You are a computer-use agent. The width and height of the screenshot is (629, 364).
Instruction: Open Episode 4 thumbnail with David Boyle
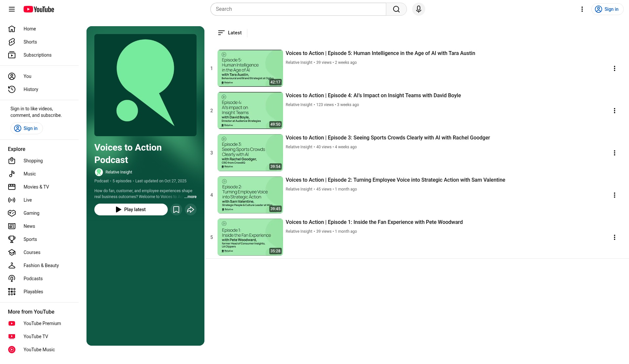[250, 110]
